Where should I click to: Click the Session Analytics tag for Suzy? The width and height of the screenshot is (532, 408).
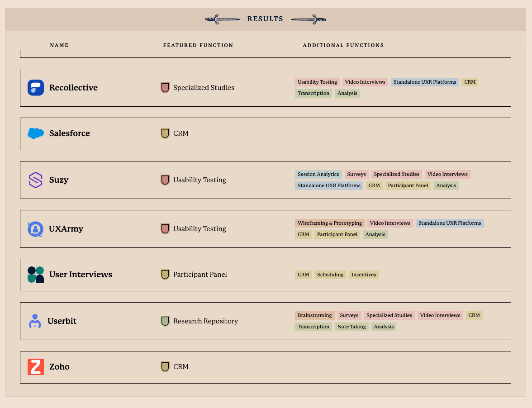[x=318, y=174]
